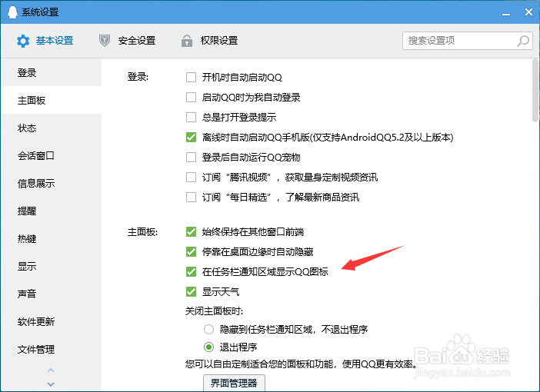Open 信息展示 settings in sidebar

click(x=51, y=183)
